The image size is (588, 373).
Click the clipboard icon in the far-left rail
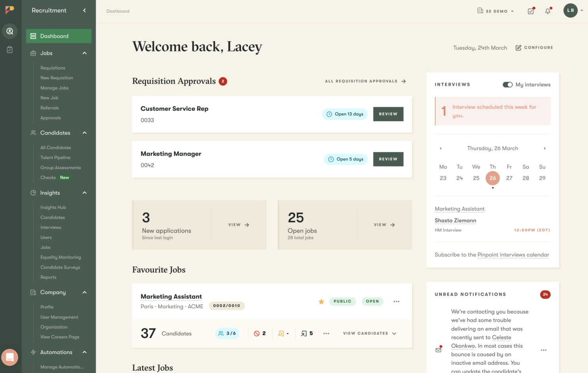pos(10,49)
